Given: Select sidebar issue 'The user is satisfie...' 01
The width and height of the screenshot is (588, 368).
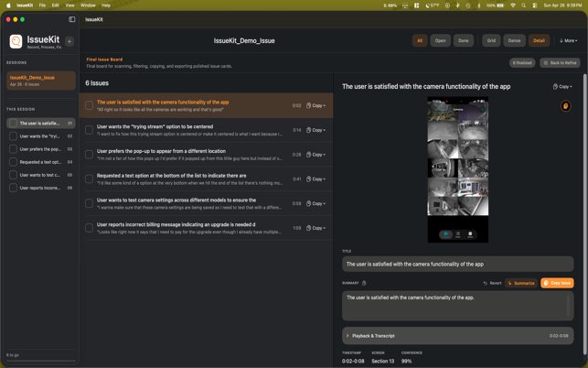Looking at the screenshot, I should coord(41,124).
